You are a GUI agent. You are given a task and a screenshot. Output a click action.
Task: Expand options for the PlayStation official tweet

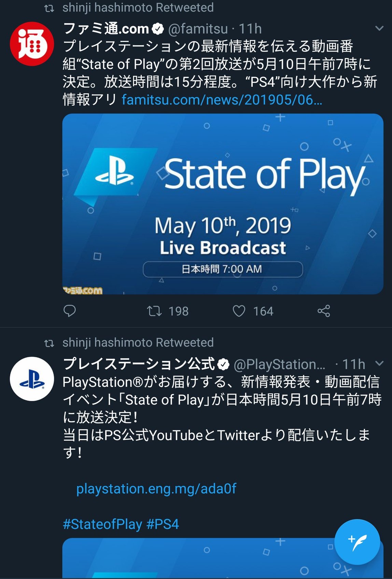(x=379, y=363)
